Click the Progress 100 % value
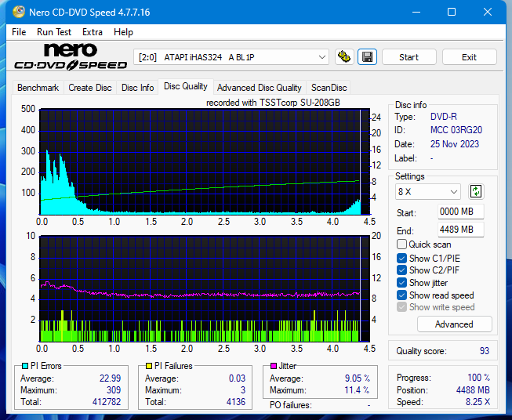The width and height of the screenshot is (512, 420). click(479, 378)
